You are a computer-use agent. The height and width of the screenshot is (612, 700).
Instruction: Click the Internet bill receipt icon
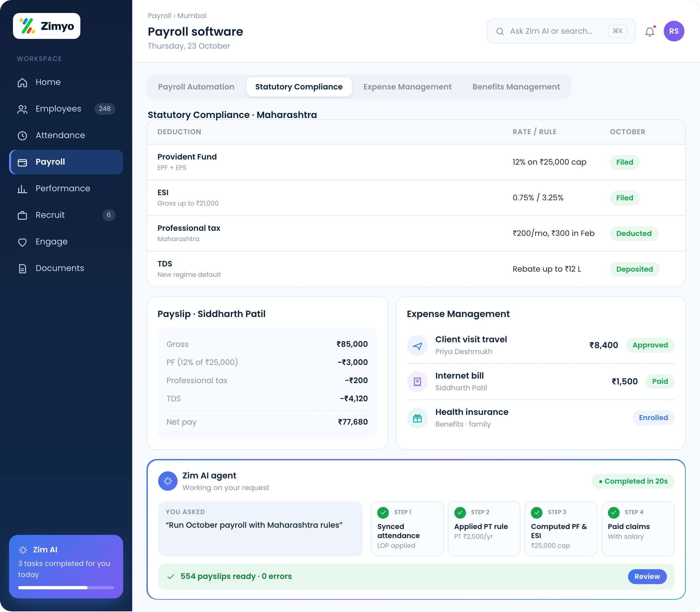(417, 382)
